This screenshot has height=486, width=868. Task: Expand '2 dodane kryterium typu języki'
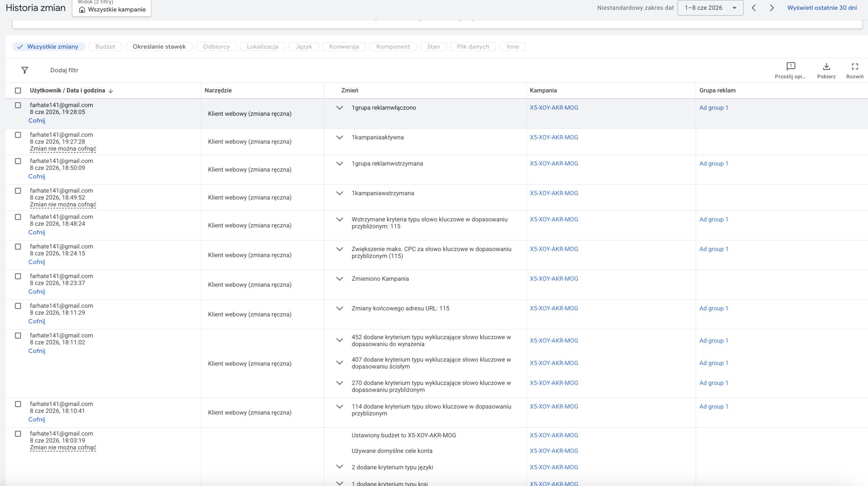coord(339,467)
